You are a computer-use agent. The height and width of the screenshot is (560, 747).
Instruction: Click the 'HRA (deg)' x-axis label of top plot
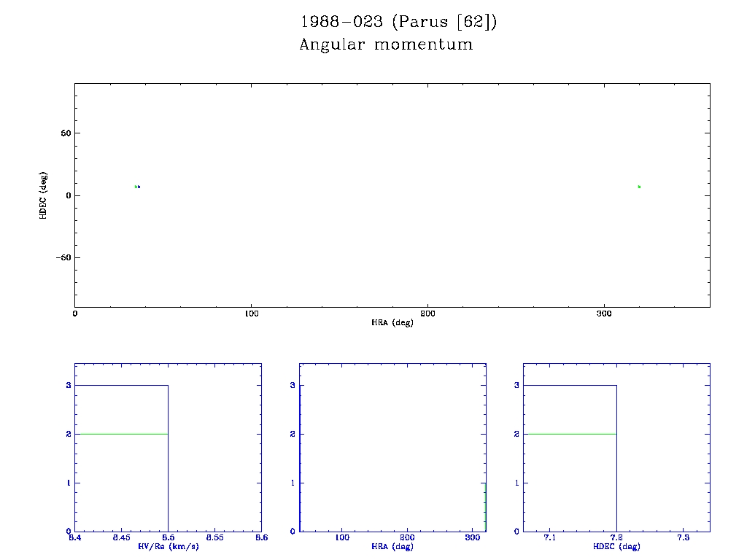[392, 322]
